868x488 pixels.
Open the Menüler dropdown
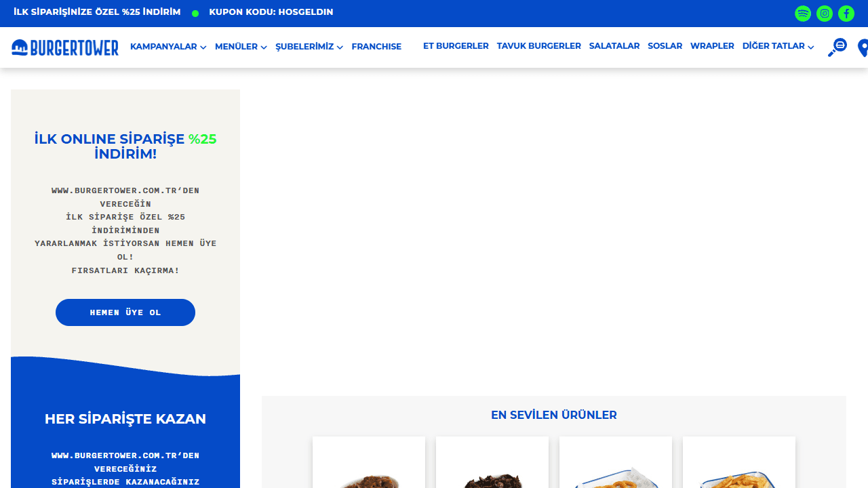pyautogui.click(x=241, y=47)
